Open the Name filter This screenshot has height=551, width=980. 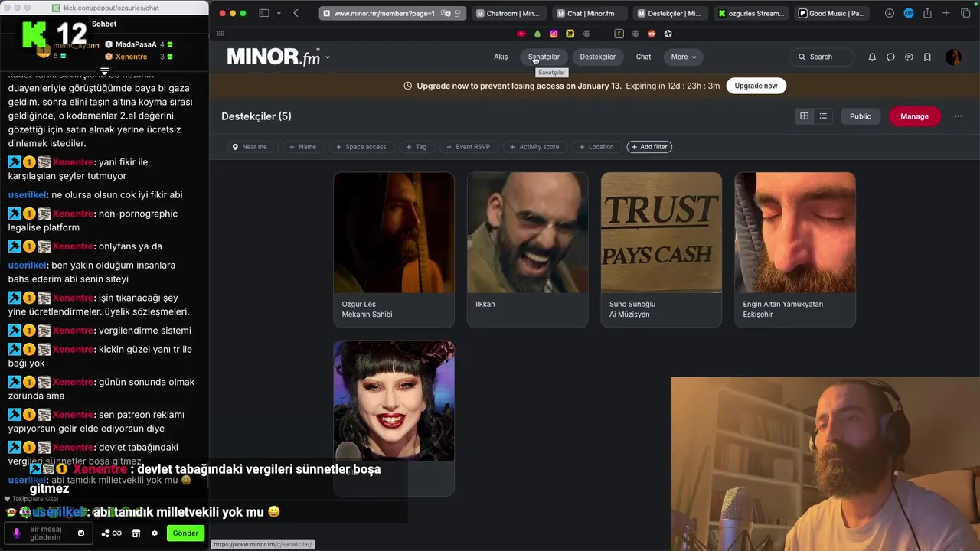point(302,147)
